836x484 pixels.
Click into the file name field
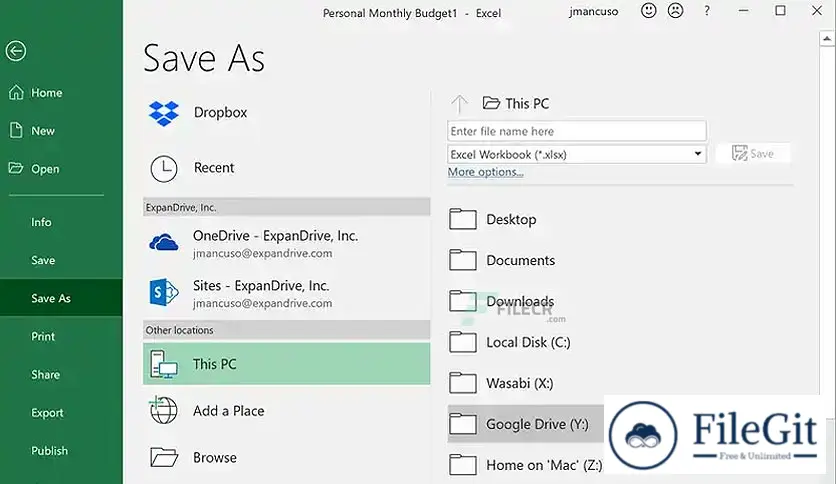(577, 131)
